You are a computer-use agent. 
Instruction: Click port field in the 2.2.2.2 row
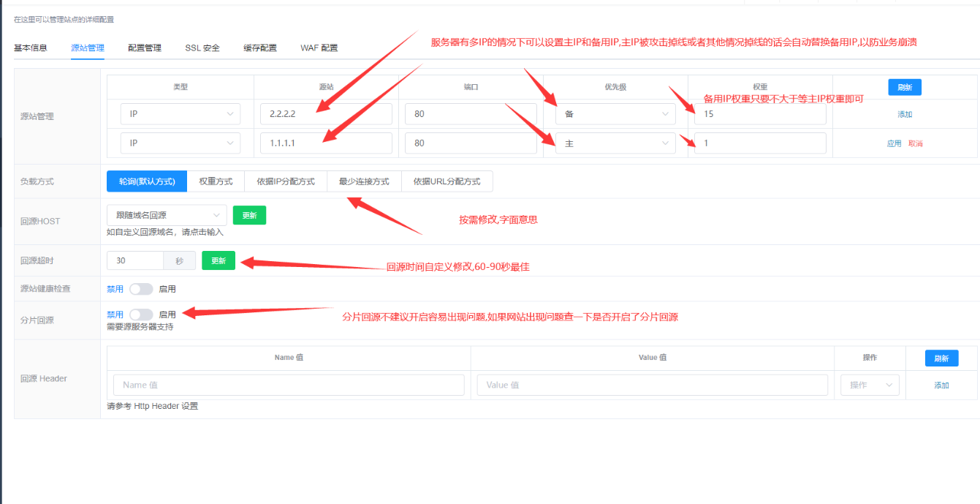[471, 114]
